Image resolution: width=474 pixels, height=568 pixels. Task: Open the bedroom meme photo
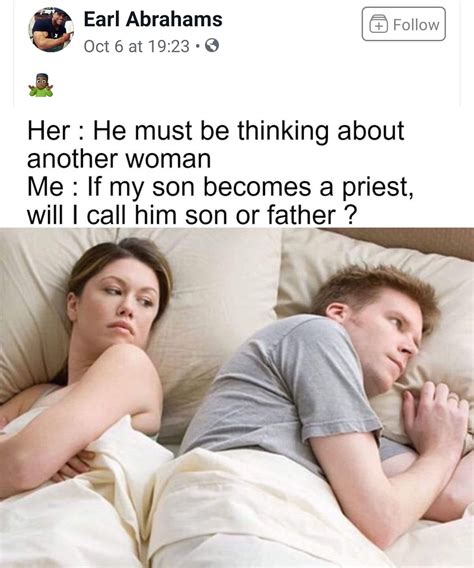click(x=237, y=398)
